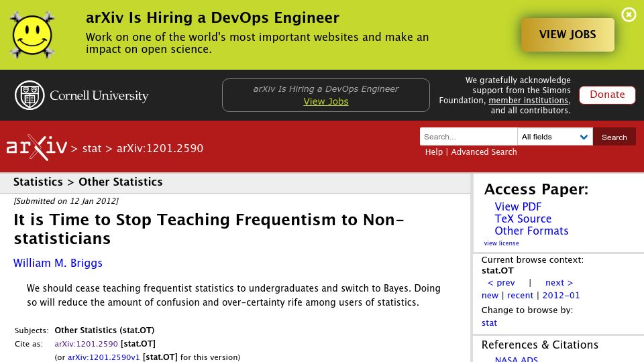Click the VIEW JOBS button
The height and width of the screenshot is (362, 644).
pyautogui.click(x=568, y=34)
